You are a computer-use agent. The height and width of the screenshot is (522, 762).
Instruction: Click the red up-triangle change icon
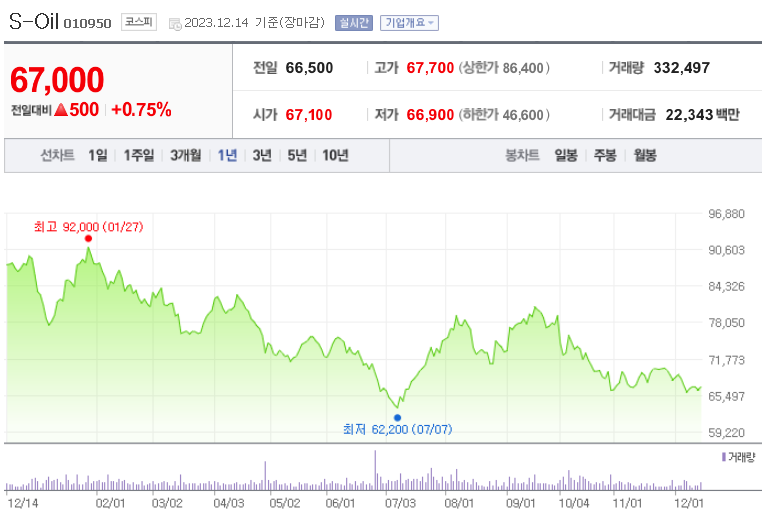[x=61, y=110]
